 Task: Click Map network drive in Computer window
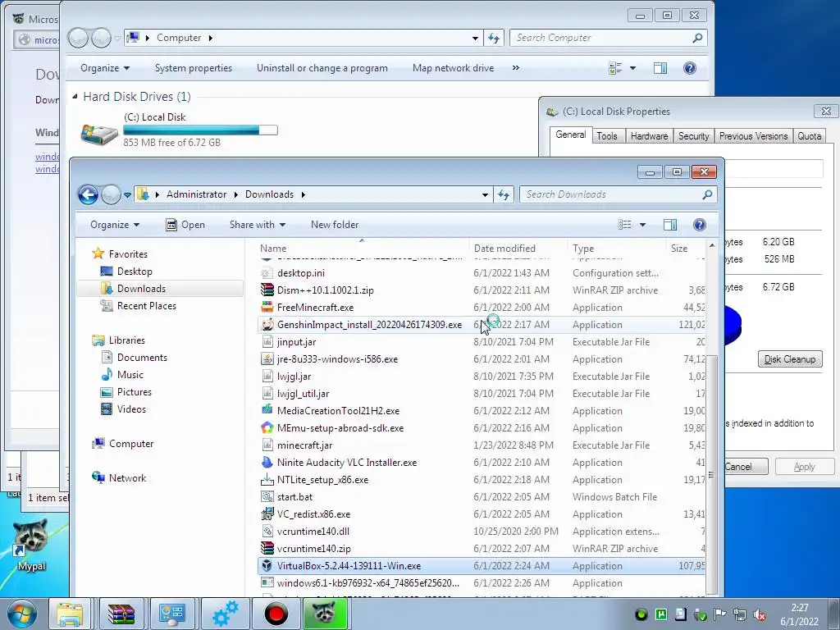click(453, 68)
